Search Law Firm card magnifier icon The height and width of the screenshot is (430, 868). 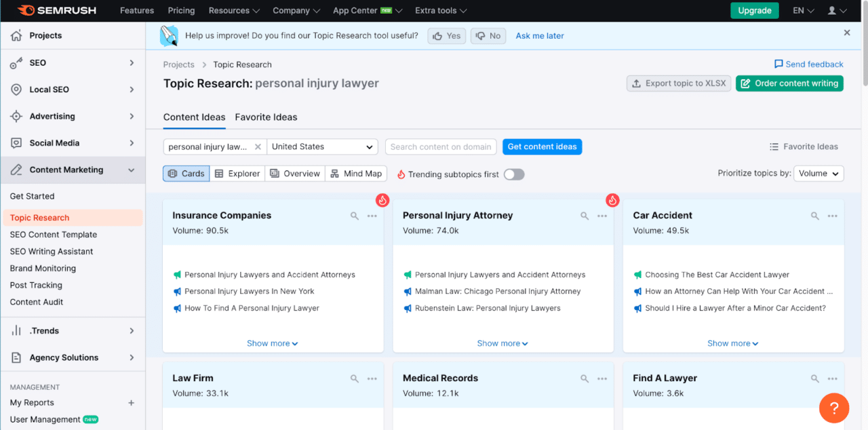tap(355, 378)
